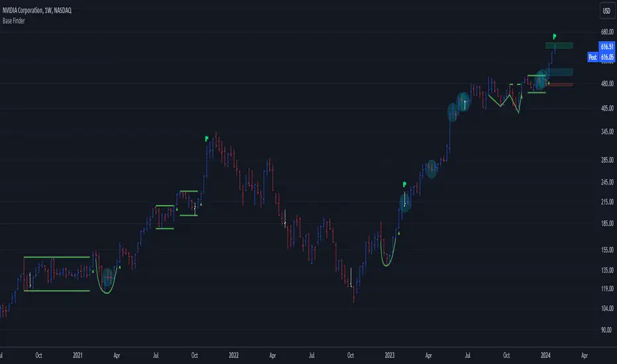The image size is (617, 364).
Task: Click the 616.51 current price label
Action: (606, 46)
